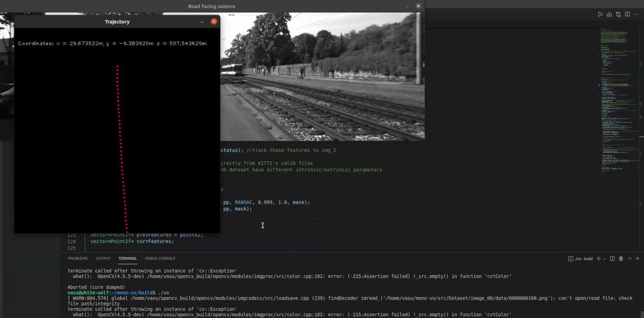Close the terminal panel with X
Viewport: 644px width, 318px height.
(x=638, y=259)
